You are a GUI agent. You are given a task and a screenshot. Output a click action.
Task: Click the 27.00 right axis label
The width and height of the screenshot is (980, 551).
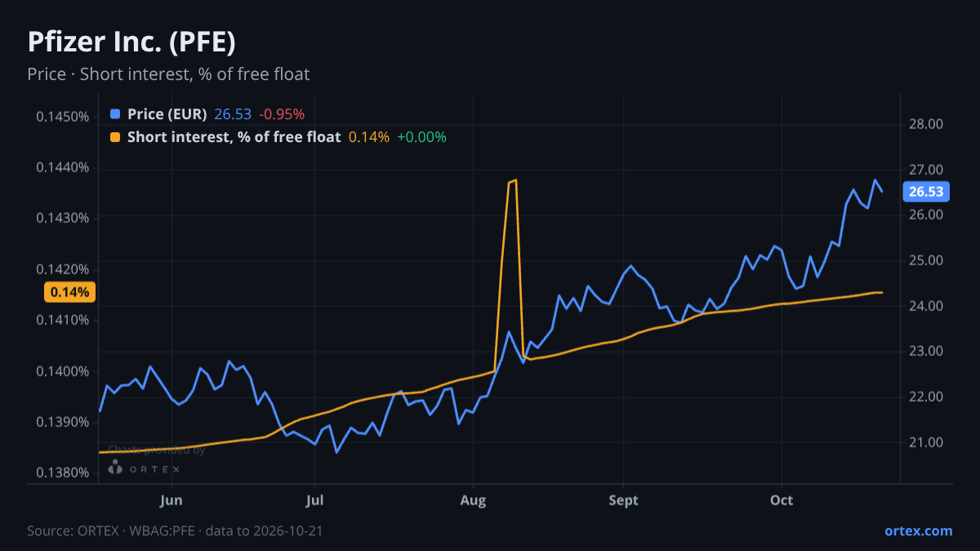coord(926,170)
